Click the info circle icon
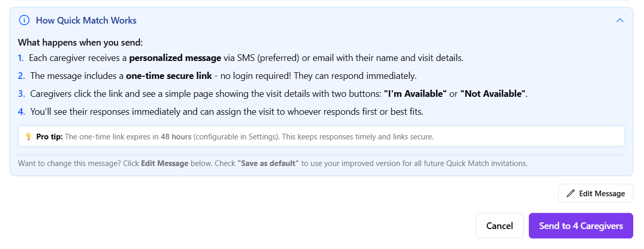 [x=24, y=20]
